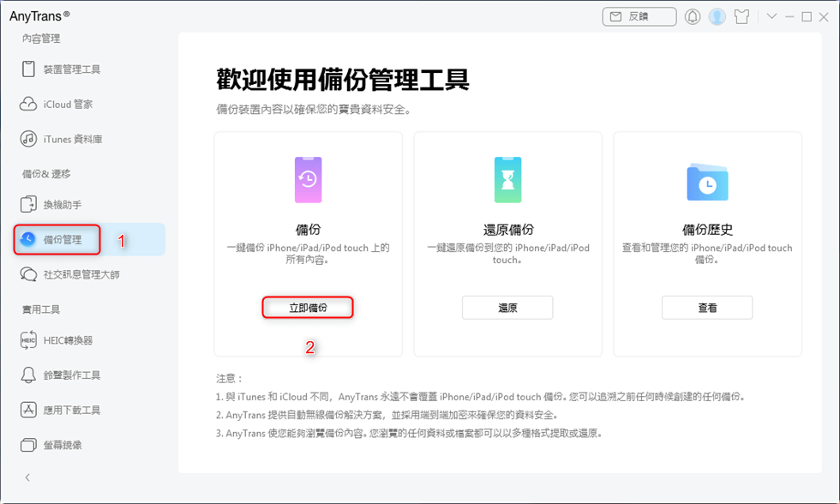Click the purple 備份 phone icon
The height and width of the screenshot is (504, 840).
308,179
